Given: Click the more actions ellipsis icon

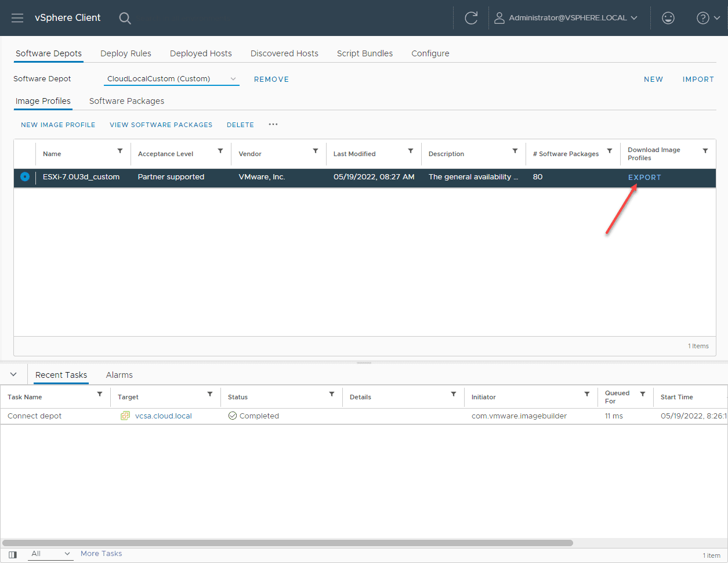Looking at the screenshot, I should tap(273, 124).
